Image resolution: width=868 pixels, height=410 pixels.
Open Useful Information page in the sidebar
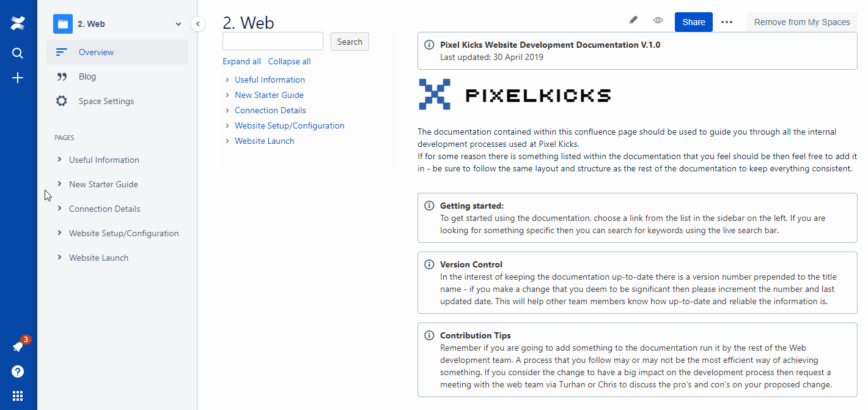tap(104, 160)
